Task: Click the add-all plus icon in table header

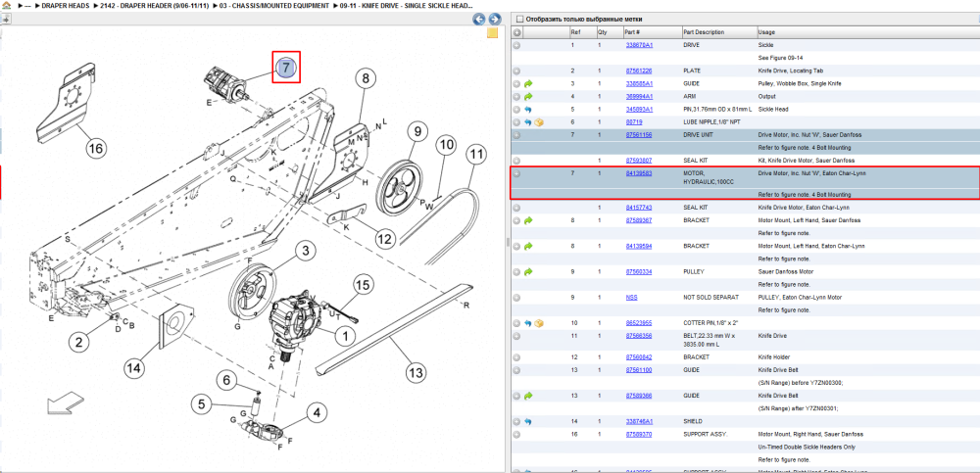Action: pos(516,32)
